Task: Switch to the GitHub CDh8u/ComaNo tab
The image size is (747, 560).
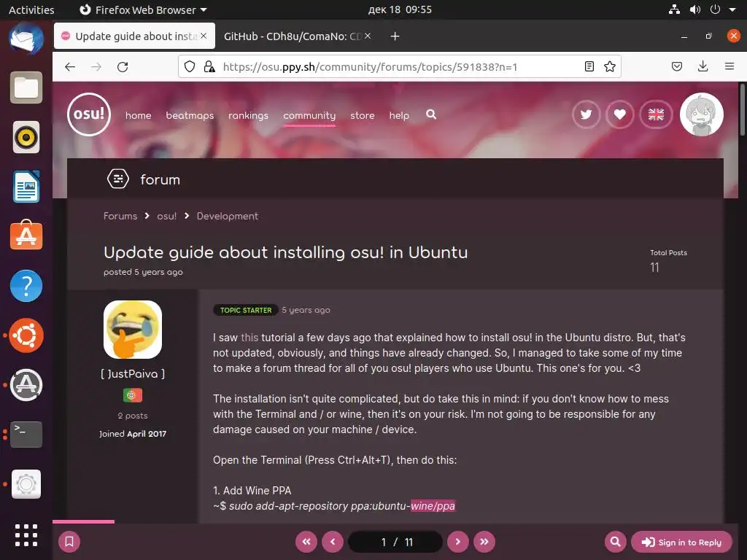Action: pyautogui.click(x=292, y=36)
